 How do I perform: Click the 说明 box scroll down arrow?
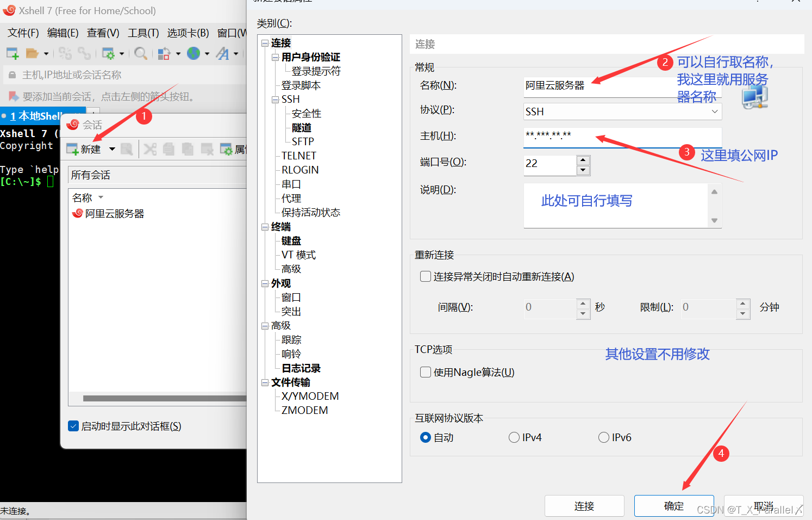(x=715, y=220)
